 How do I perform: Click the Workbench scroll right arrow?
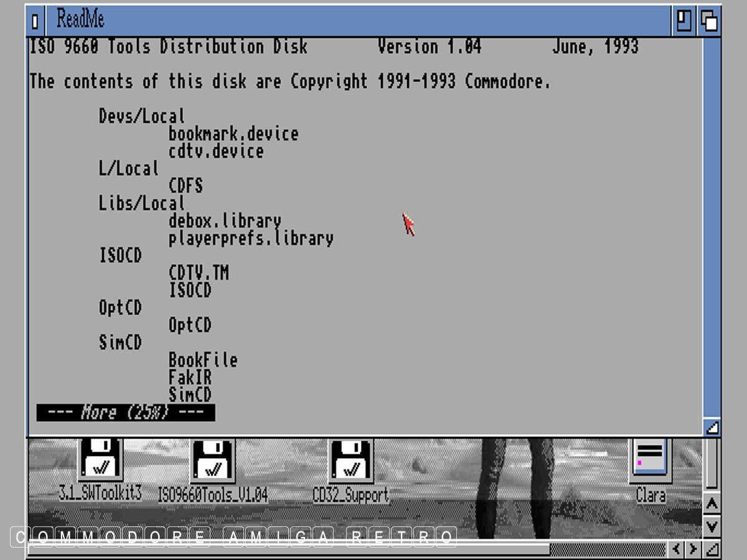[x=692, y=549]
